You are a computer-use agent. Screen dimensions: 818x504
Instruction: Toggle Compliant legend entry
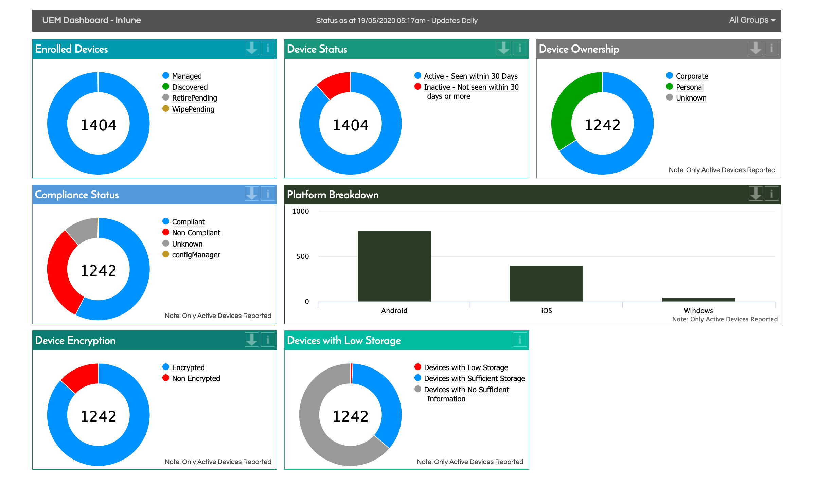click(x=184, y=221)
